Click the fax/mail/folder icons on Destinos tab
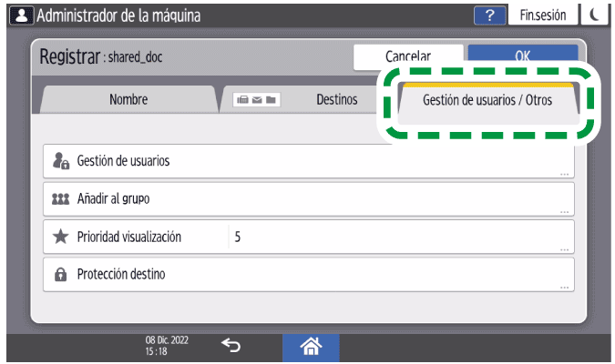 [x=255, y=99]
